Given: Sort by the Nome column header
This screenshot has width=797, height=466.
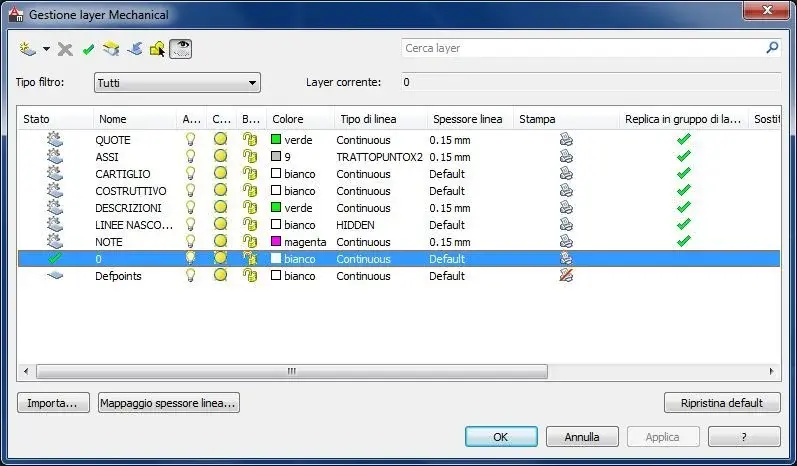Looking at the screenshot, I should (x=113, y=119).
